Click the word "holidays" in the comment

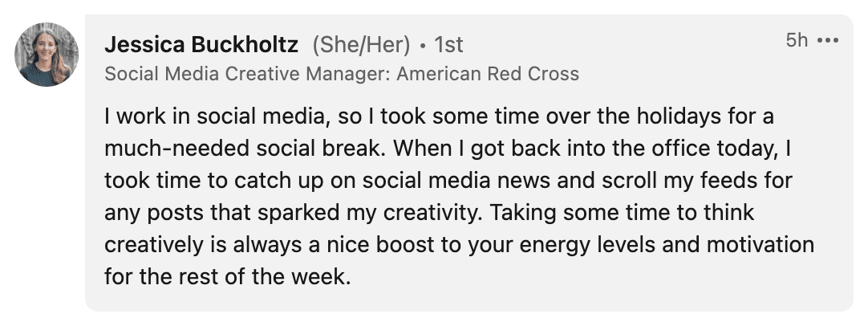pyautogui.click(x=678, y=117)
